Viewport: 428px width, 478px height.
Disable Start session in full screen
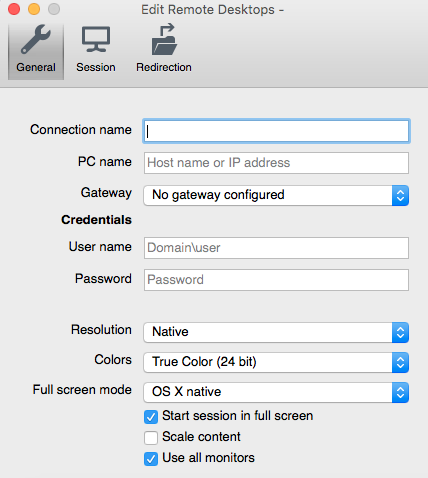coord(151,417)
